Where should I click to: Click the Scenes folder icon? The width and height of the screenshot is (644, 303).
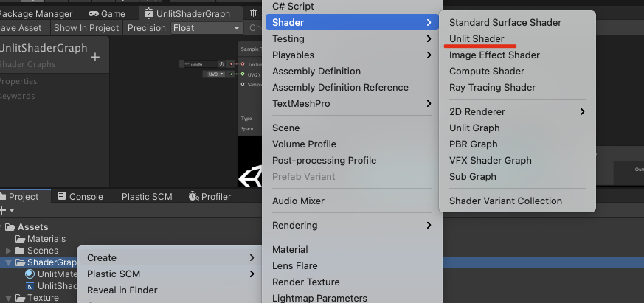(20, 251)
